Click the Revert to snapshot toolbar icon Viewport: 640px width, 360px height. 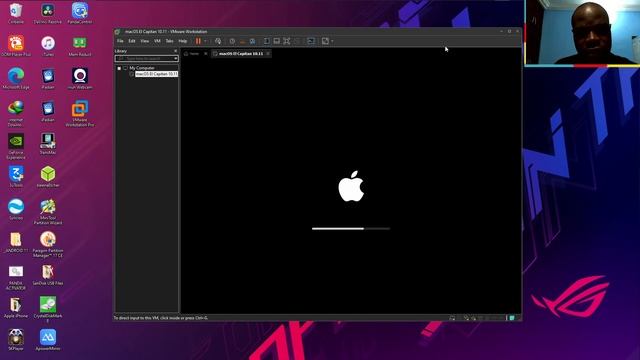click(x=242, y=41)
